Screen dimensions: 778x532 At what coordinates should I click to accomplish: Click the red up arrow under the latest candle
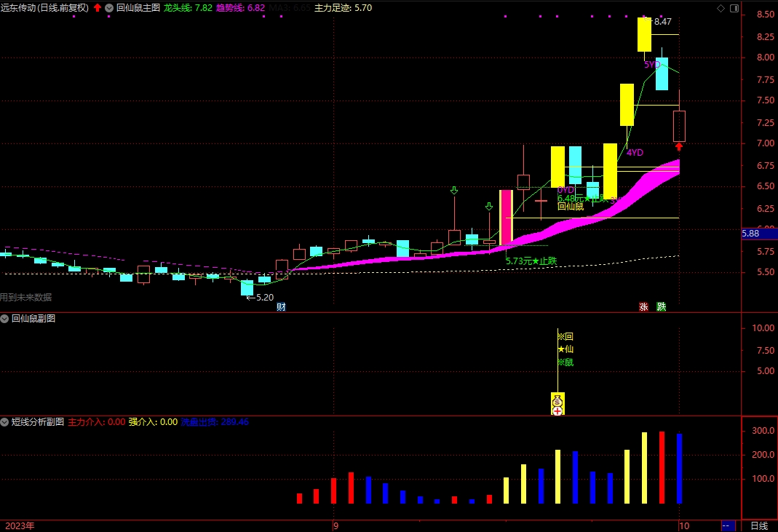click(x=679, y=147)
